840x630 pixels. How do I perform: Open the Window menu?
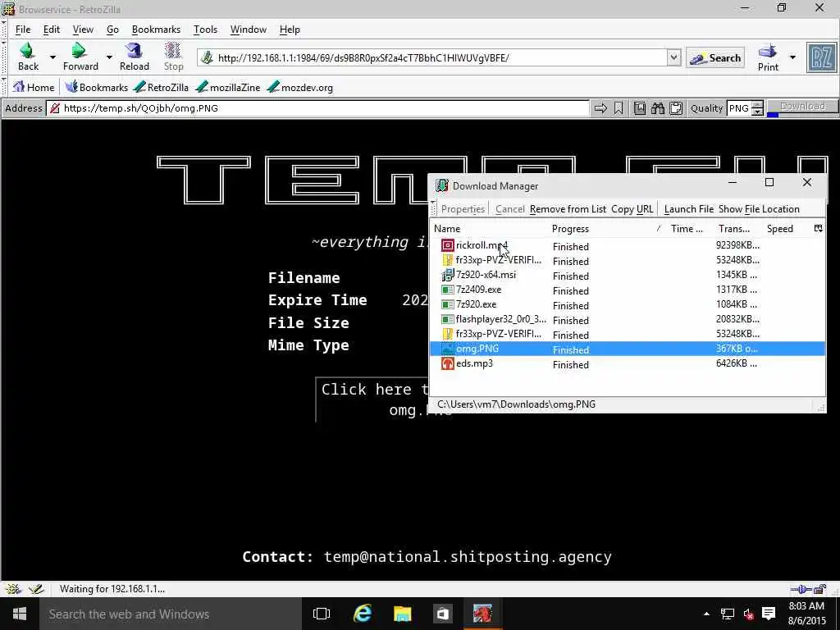tap(248, 30)
